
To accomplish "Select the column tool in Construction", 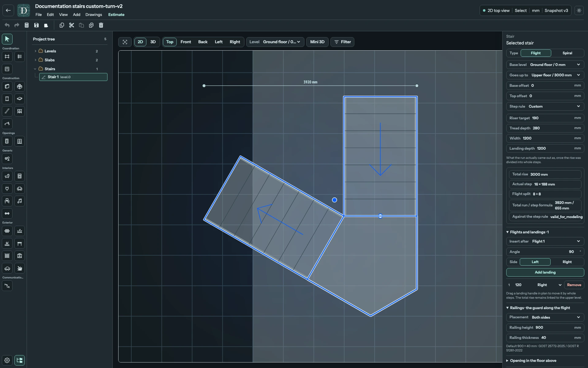I will click(7, 99).
